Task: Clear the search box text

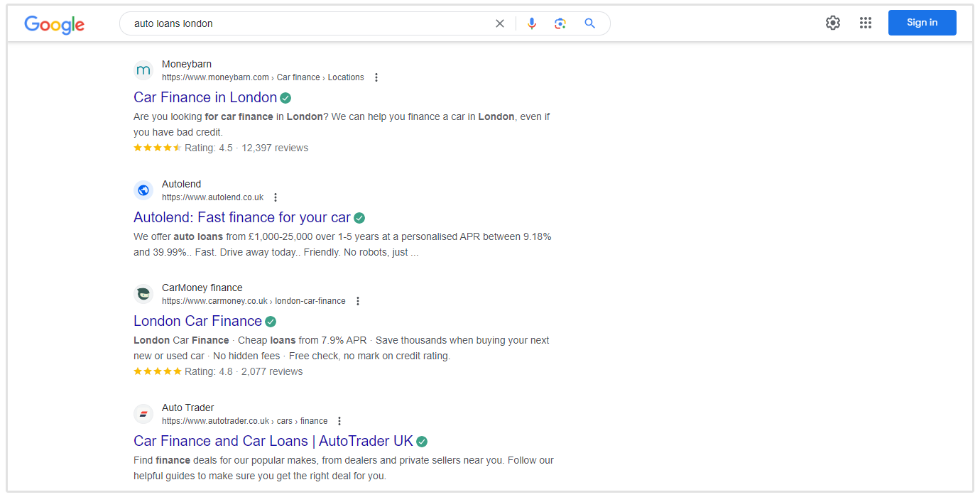Action: [500, 23]
